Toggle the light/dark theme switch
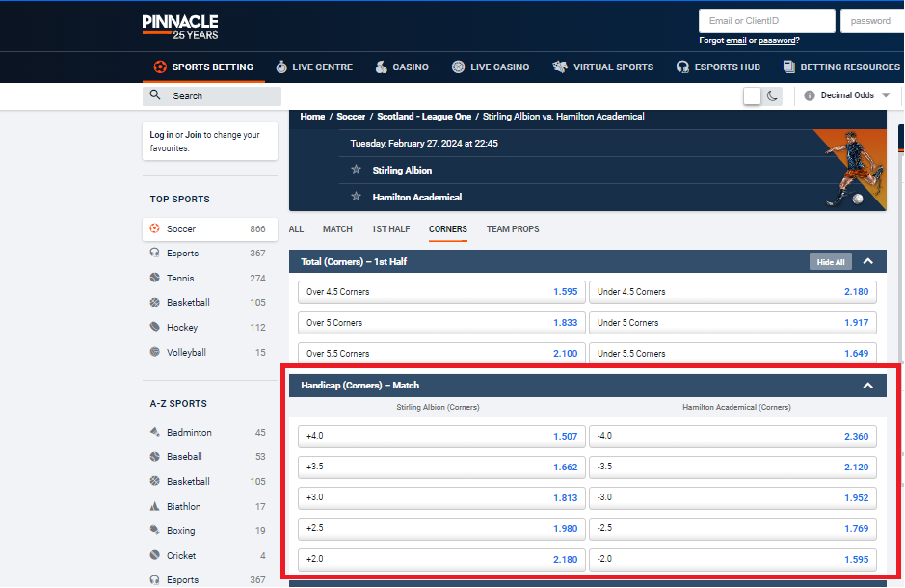Screen dimensions: 905x588 pos(763,95)
